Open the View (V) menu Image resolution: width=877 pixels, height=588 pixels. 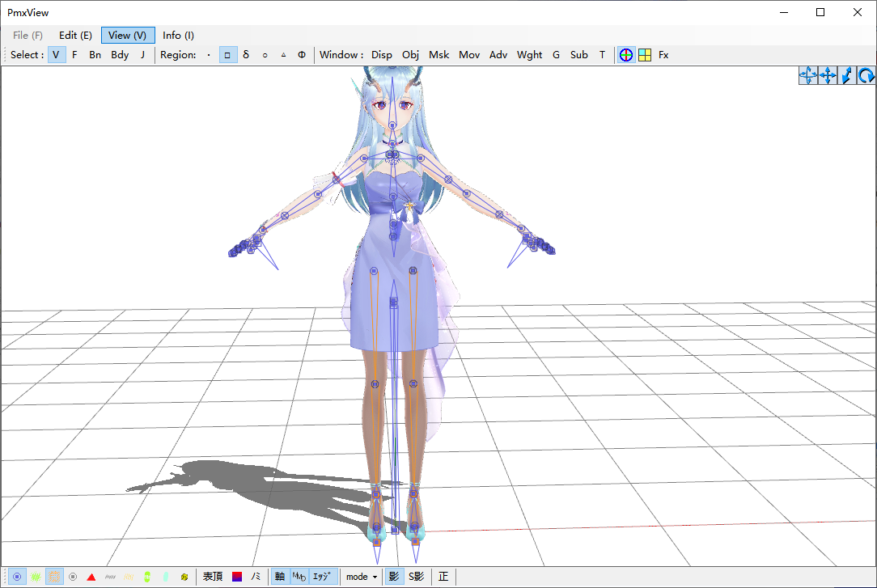pyautogui.click(x=128, y=36)
